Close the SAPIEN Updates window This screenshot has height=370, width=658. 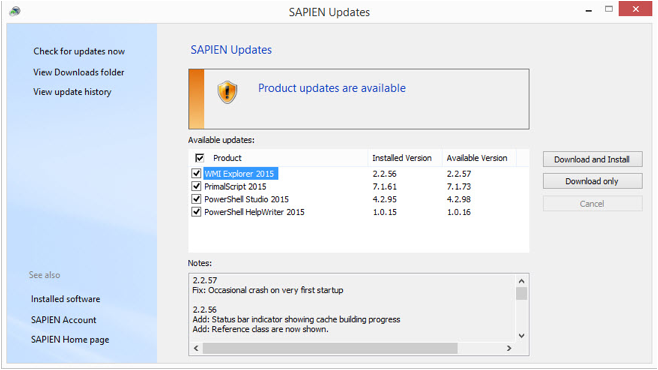tap(635, 9)
